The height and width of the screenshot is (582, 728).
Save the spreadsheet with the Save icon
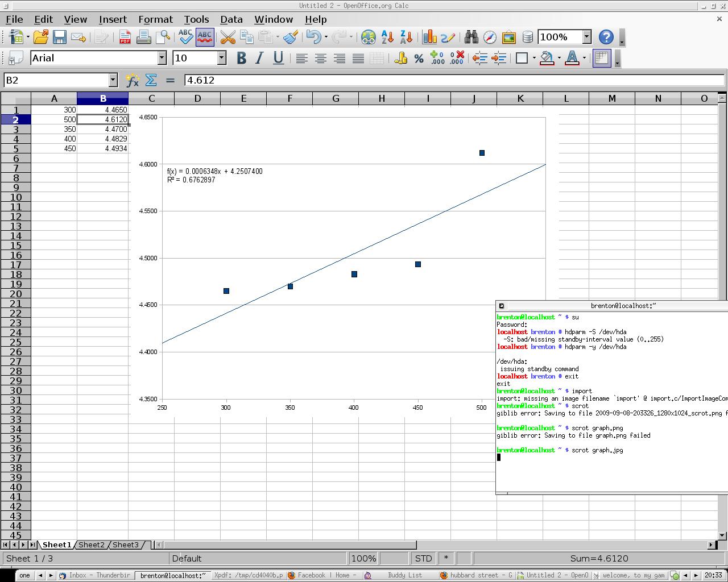click(x=60, y=38)
